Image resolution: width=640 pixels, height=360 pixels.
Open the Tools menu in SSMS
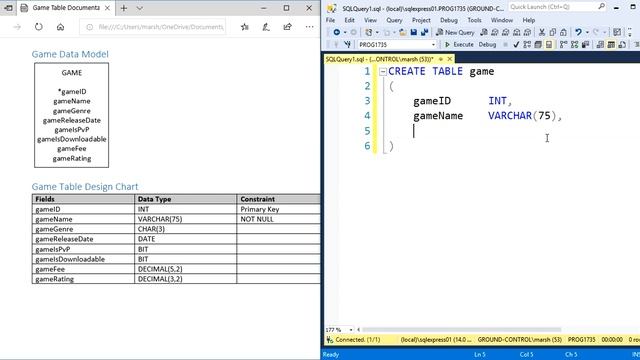tap(474, 20)
